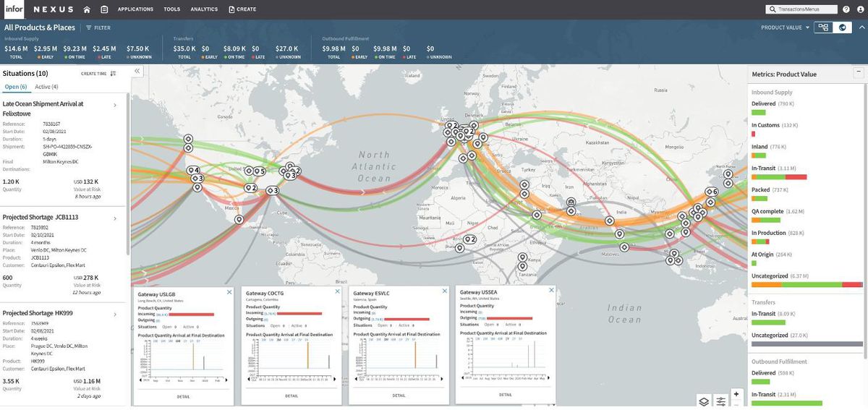Switch to globe map view toggle
The image size is (868, 410).
[x=842, y=27]
